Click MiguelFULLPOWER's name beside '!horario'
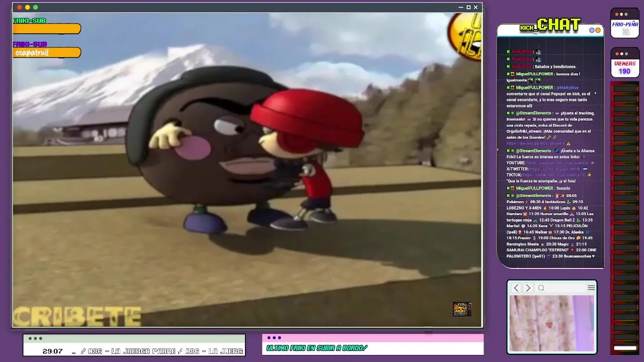This screenshot has width=644, height=362. click(535, 188)
